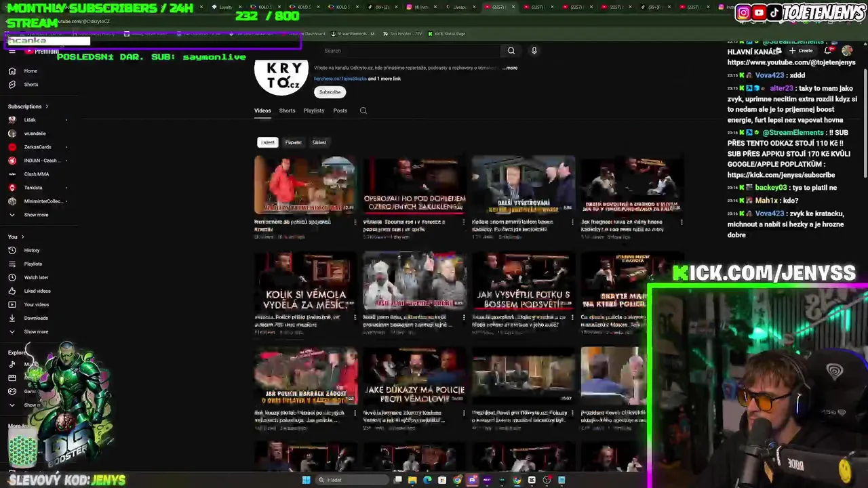Open Downloads in sidebar
The image size is (868, 488).
pyautogui.click(x=35, y=319)
